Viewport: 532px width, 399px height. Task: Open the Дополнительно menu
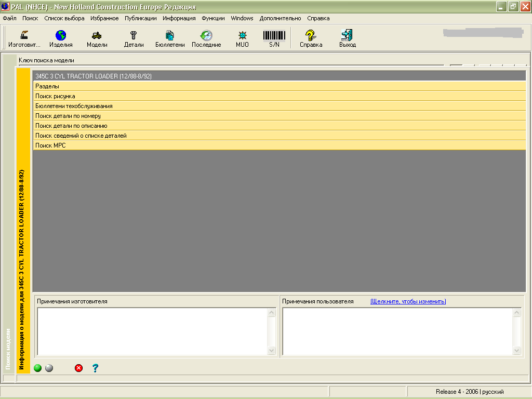coord(280,18)
